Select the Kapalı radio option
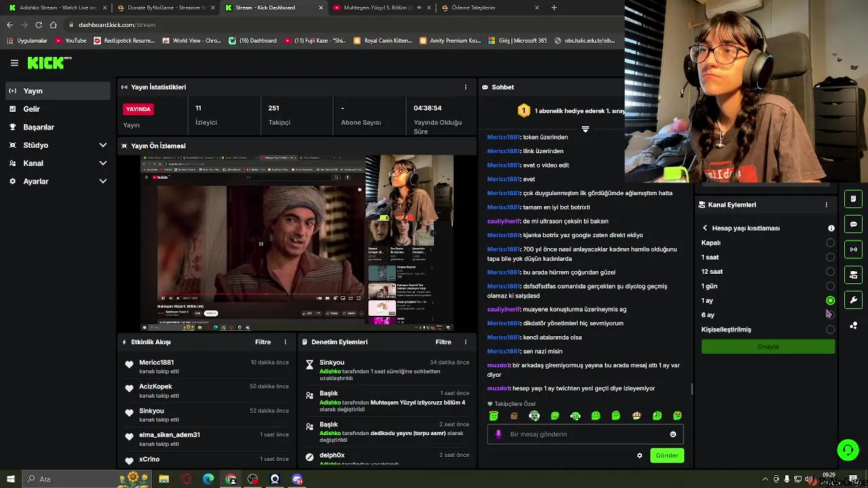The width and height of the screenshot is (868, 488). (x=830, y=243)
